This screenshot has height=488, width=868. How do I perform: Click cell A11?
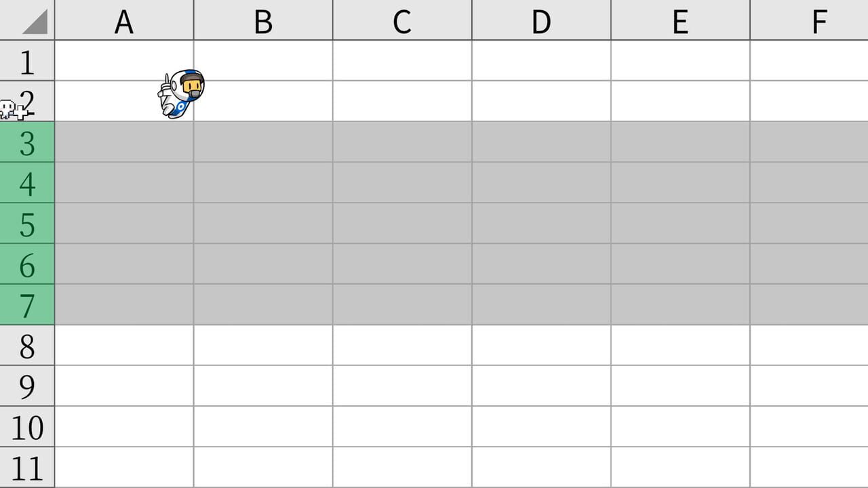tap(124, 468)
